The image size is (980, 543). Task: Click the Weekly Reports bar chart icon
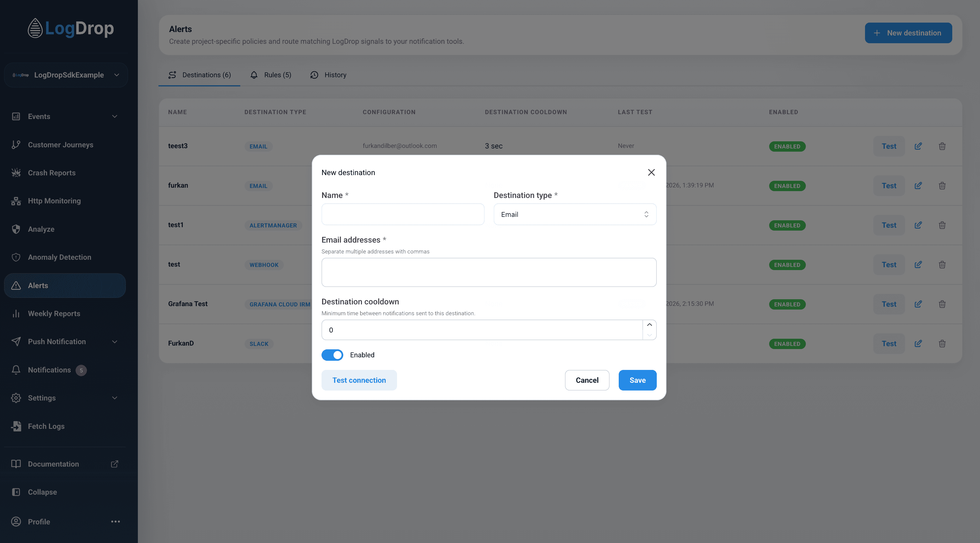16,314
